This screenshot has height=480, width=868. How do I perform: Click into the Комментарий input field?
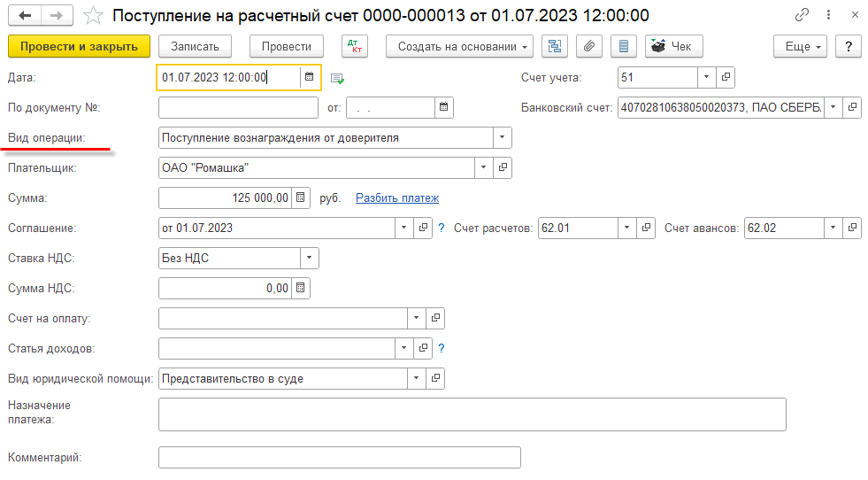(339, 457)
